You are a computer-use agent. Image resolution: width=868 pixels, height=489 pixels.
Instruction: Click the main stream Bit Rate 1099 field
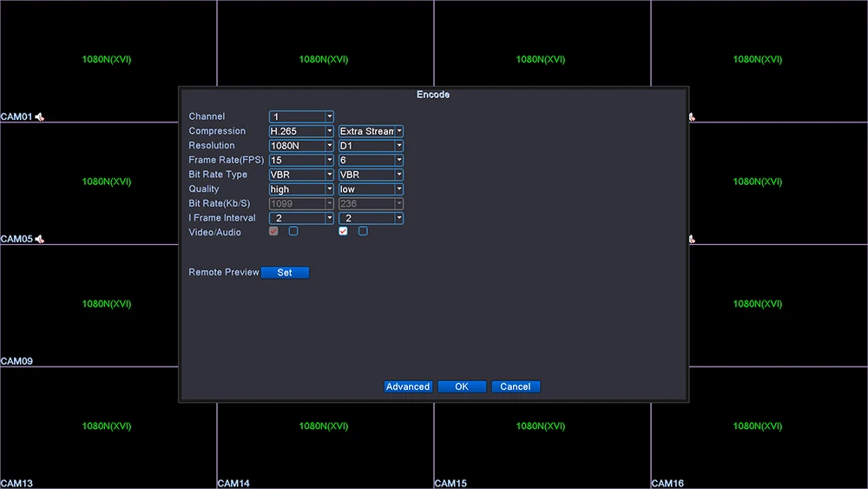(301, 204)
